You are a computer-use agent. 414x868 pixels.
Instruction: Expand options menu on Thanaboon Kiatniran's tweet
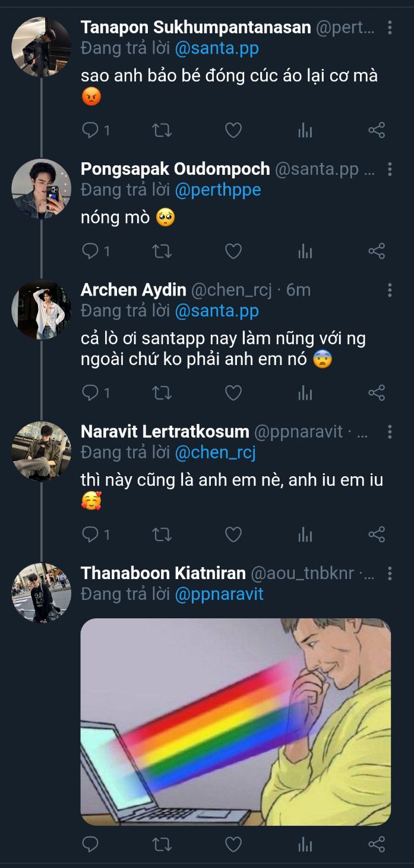(390, 573)
